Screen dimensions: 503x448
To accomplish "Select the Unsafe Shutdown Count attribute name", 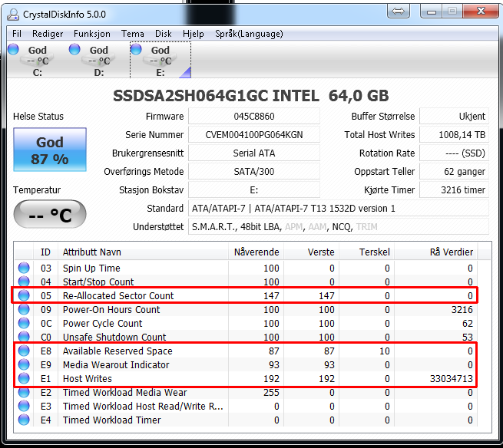I will (114, 337).
